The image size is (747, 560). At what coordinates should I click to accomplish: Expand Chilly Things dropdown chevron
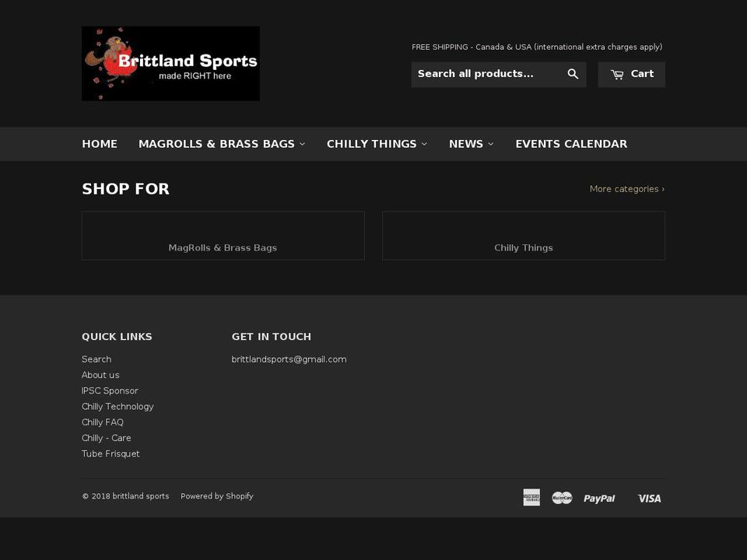pos(424,144)
